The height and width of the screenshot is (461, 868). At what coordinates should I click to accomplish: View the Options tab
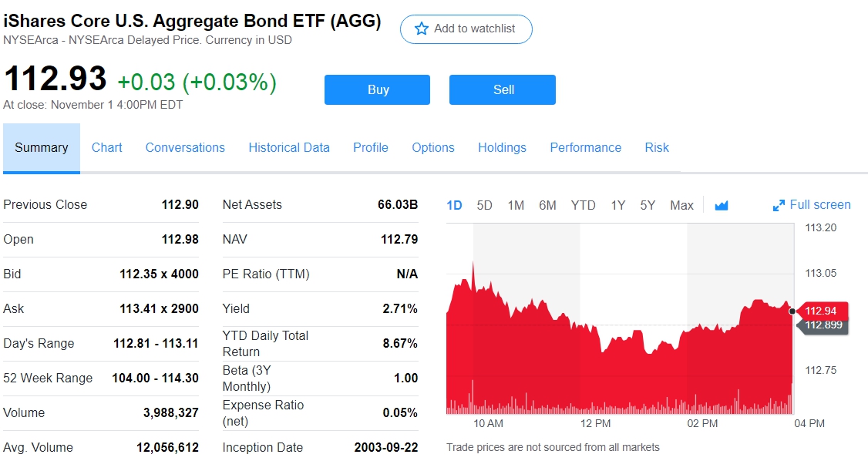point(433,147)
